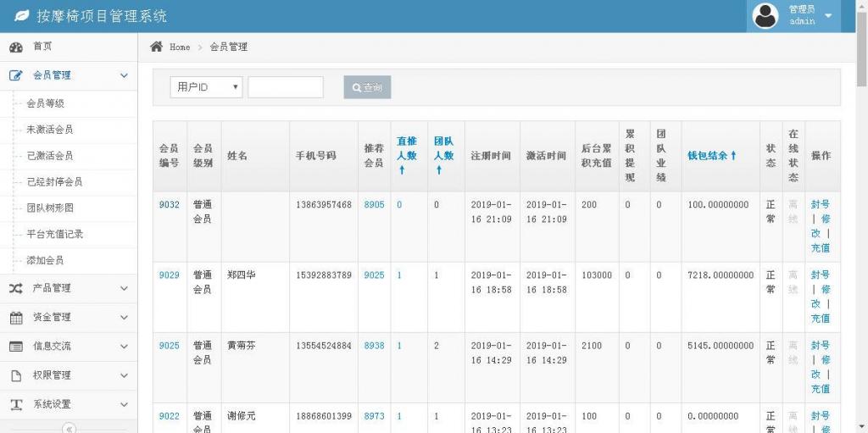Open the 用户ID search field dropdown
The width and height of the screenshot is (868, 433).
coord(206,87)
